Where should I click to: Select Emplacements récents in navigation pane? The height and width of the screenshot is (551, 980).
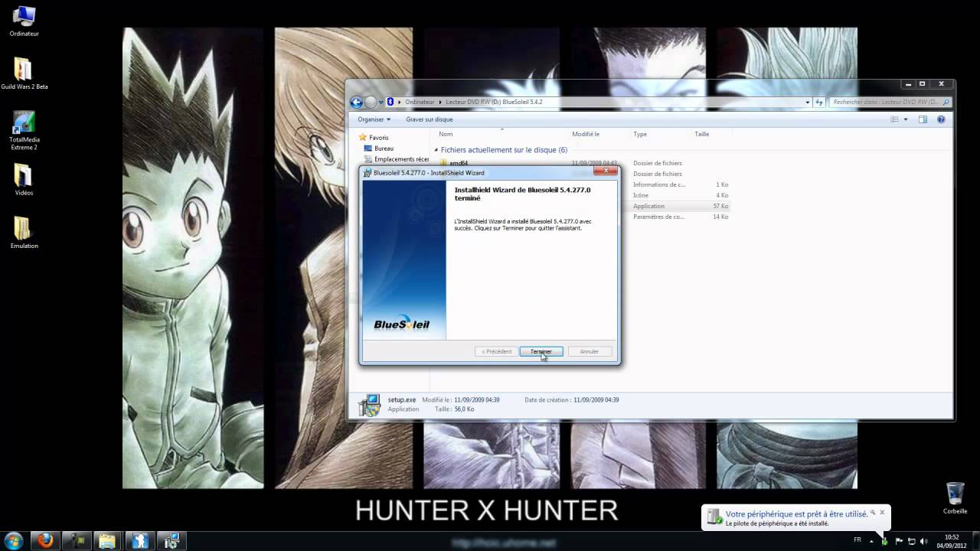396,159
